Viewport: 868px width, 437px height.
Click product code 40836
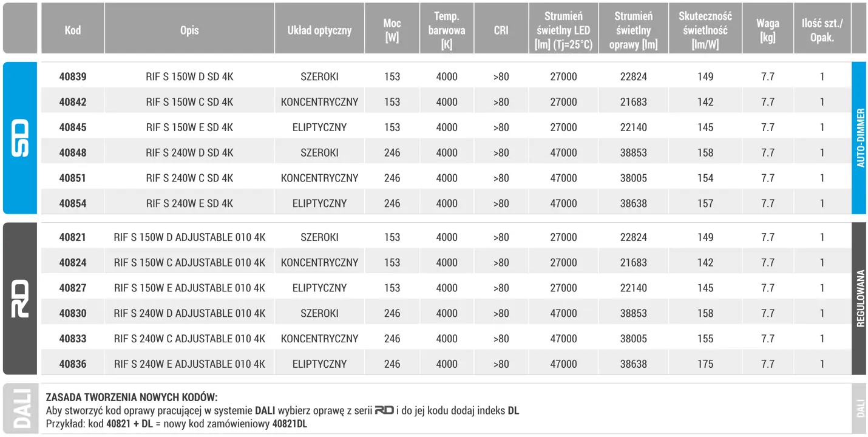pyautogui.click(x=73, y=364)
